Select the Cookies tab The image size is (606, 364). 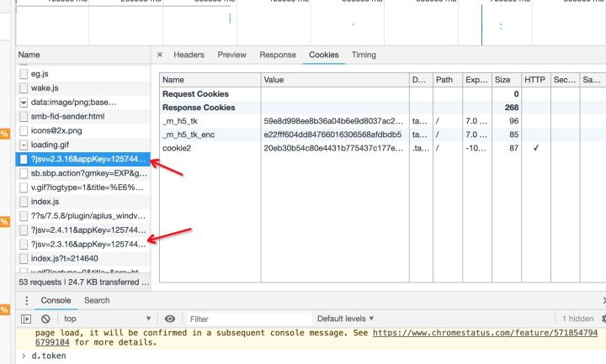(x=323, y=55)
